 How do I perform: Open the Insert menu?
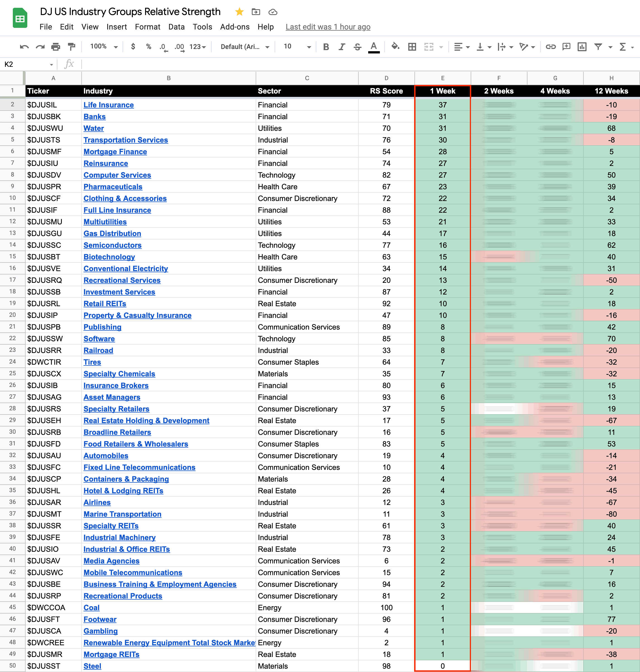pyautogui.click(x=116, y=27)
